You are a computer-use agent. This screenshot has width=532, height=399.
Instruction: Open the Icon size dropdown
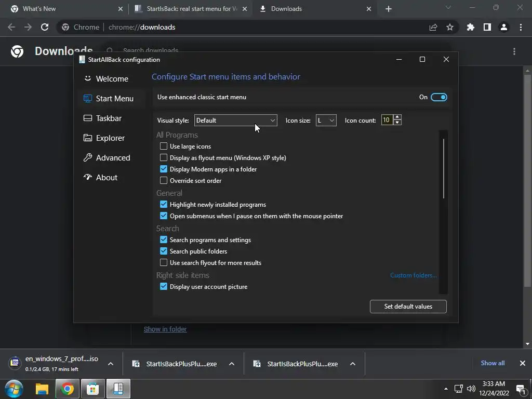pos(326,120)
